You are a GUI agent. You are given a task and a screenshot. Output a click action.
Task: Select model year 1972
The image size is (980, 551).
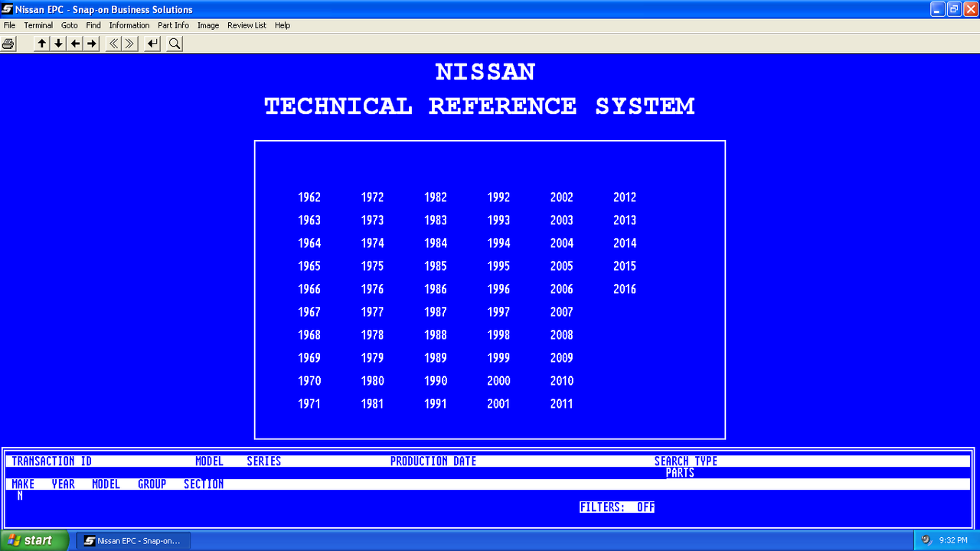click(372, 197)
